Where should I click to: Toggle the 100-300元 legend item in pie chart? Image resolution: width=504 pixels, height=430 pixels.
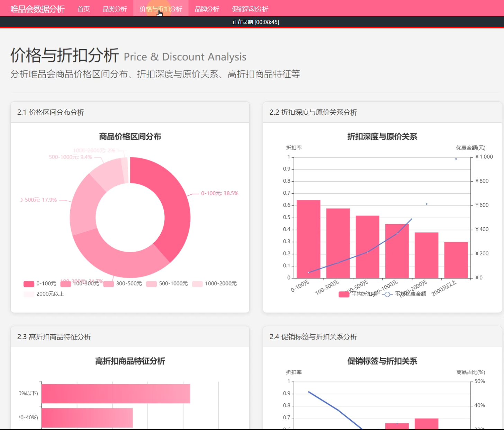(80, 284)
